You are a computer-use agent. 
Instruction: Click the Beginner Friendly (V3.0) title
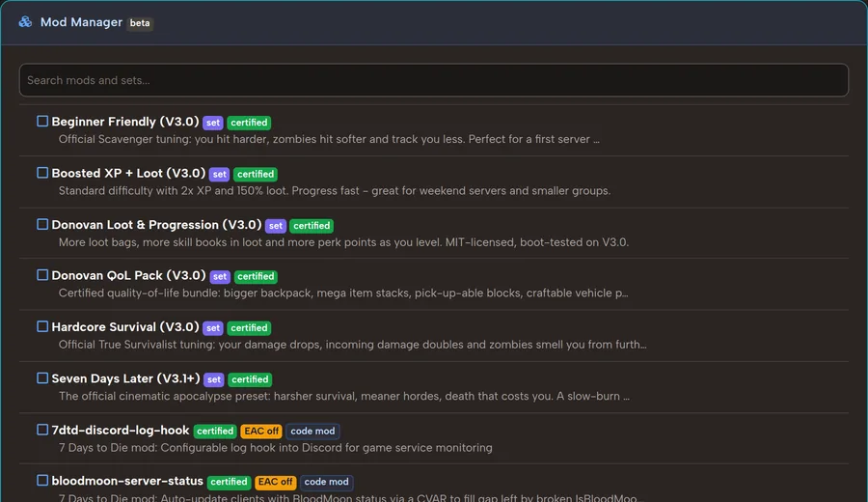point(125,122)
